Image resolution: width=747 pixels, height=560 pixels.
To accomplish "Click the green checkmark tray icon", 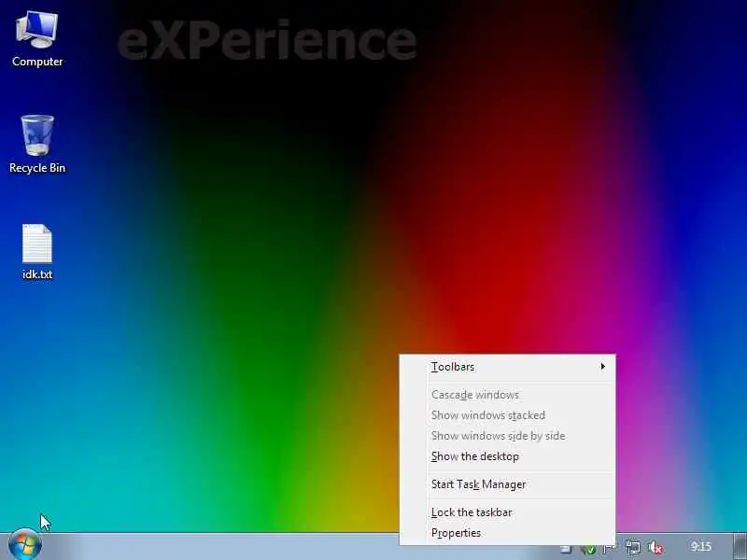I will (589, 549).
